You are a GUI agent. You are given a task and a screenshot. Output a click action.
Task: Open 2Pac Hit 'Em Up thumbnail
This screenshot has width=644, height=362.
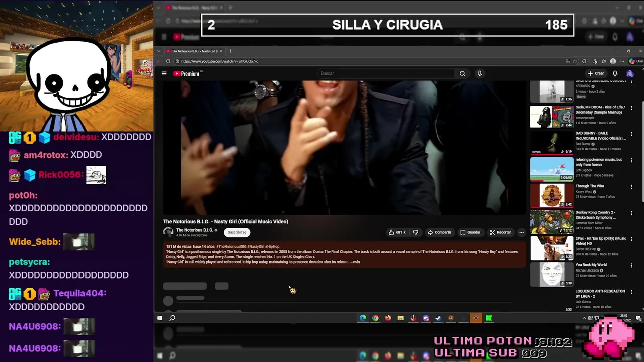coord(551,248)
